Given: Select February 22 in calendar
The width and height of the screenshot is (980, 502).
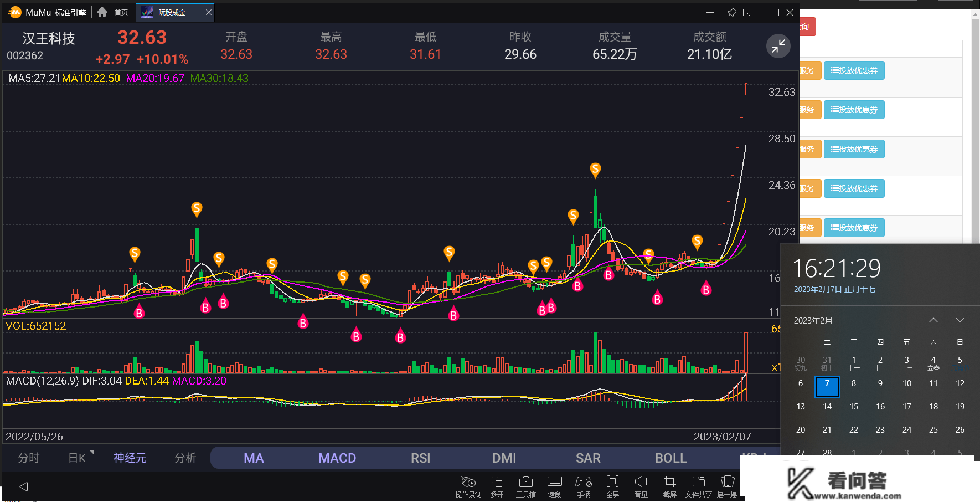Looking at the screenshot, I should point(854,429).
